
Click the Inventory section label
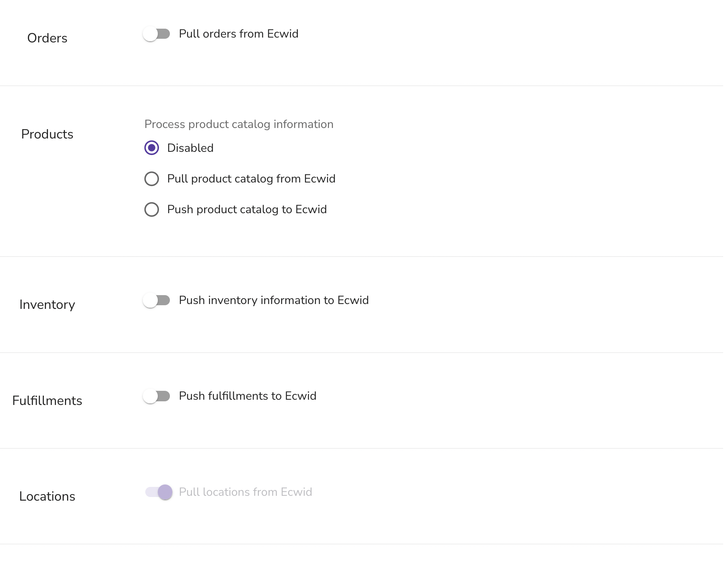coord(47,304)
